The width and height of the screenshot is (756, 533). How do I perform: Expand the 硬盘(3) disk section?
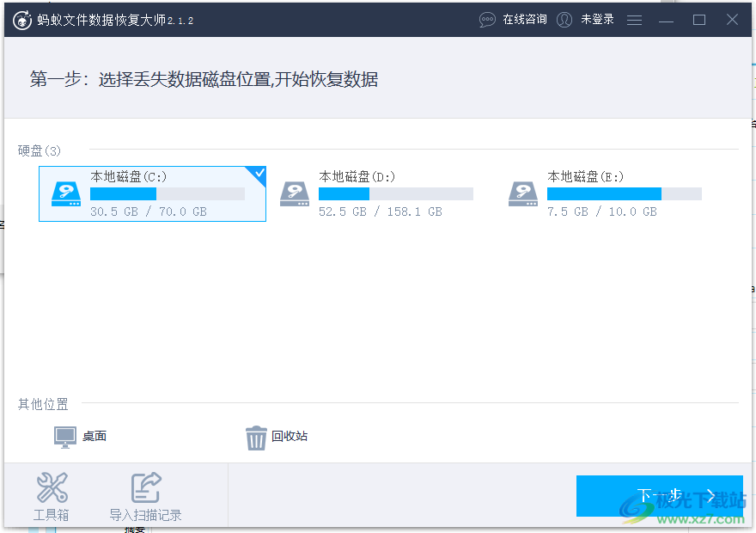[x=40, y=150]
